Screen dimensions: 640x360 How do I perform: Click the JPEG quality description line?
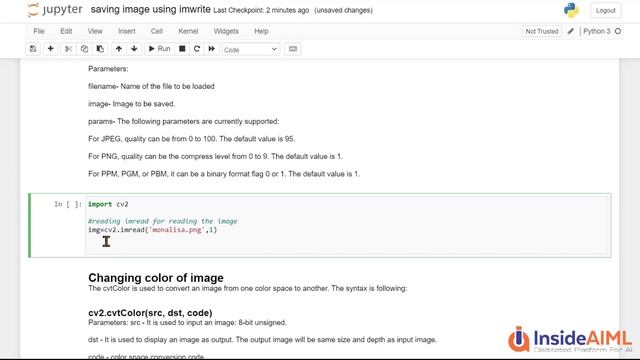click(191, 139)
